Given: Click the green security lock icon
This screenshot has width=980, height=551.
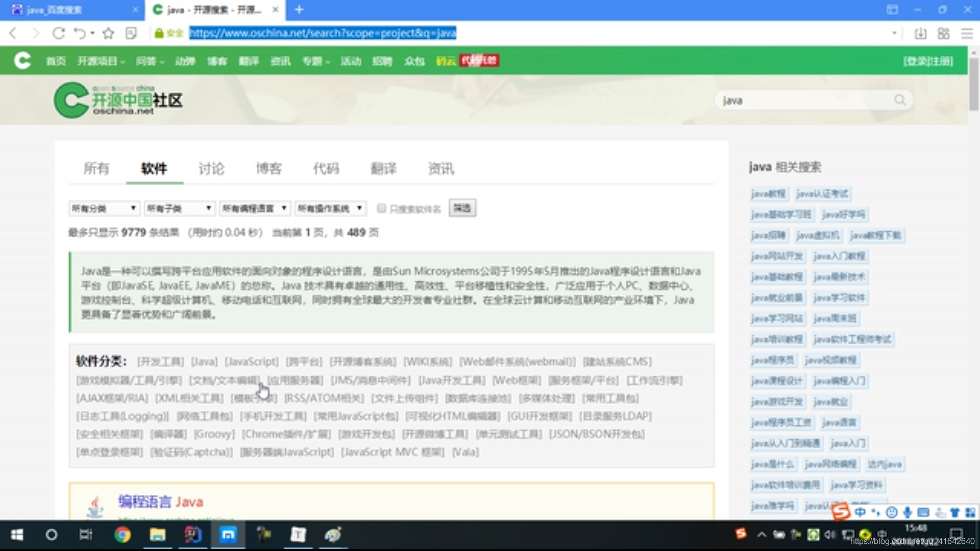Looking at the screenshot, I should coord(159,33).
